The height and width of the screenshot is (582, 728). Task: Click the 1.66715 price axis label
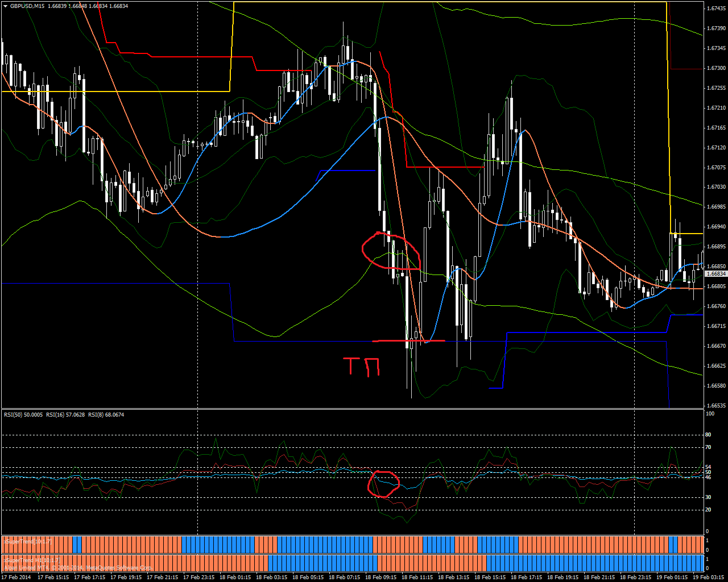coord(715,326)
